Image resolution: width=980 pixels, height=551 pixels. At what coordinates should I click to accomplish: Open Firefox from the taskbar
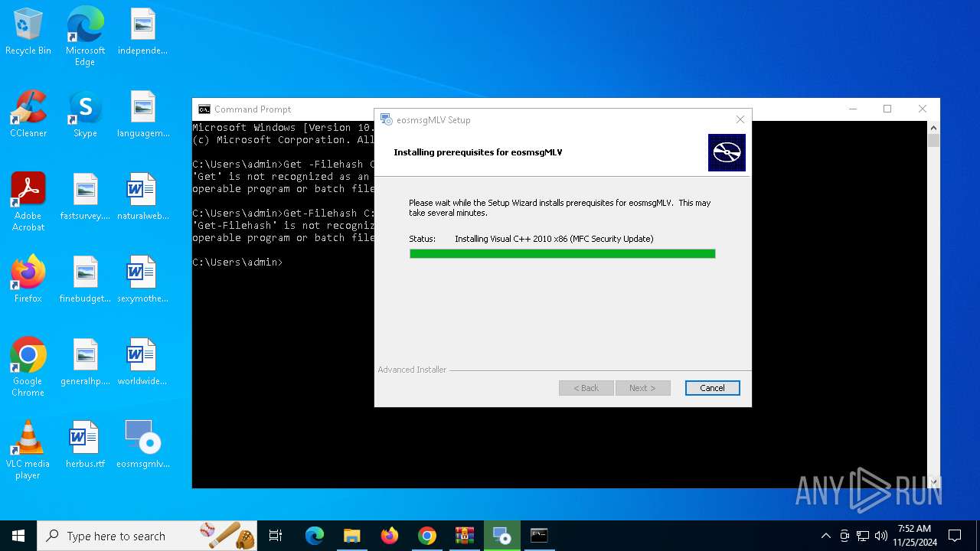tap(390, 536)
